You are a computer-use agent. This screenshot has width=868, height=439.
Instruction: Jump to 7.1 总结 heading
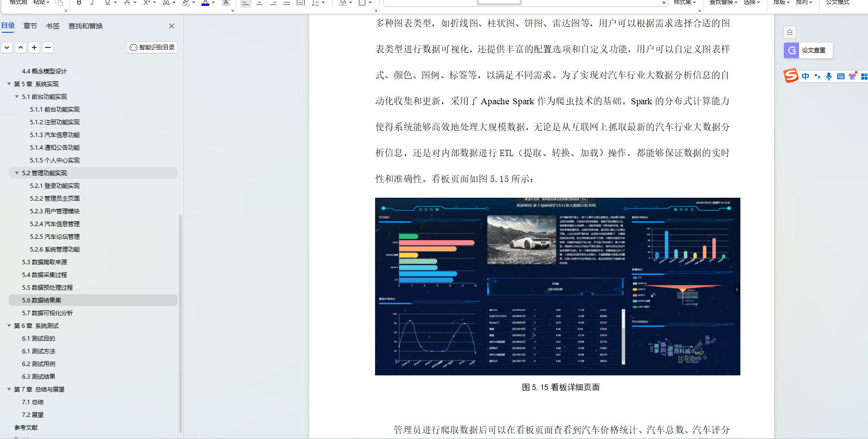pos(33,402)
